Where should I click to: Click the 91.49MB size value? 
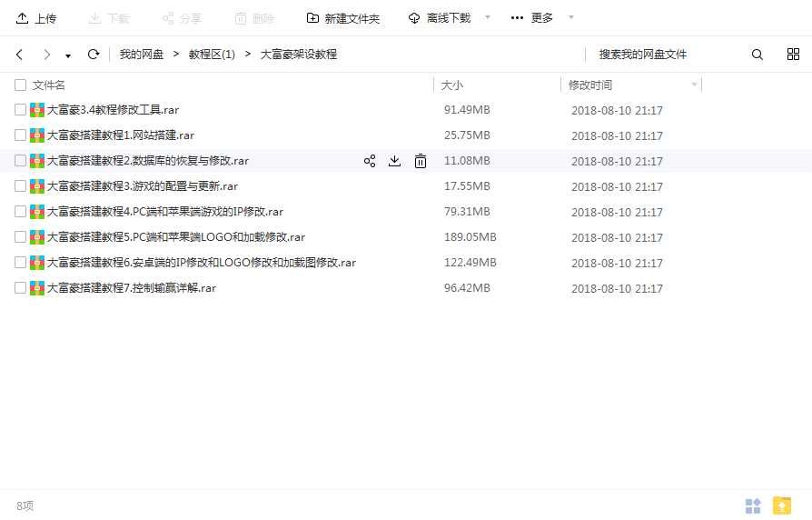point(467,110)
